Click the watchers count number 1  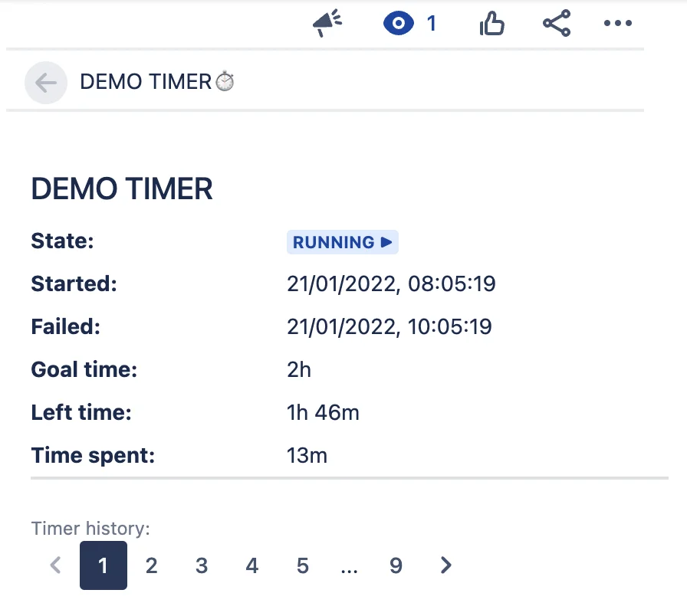(x=432, y=23)
